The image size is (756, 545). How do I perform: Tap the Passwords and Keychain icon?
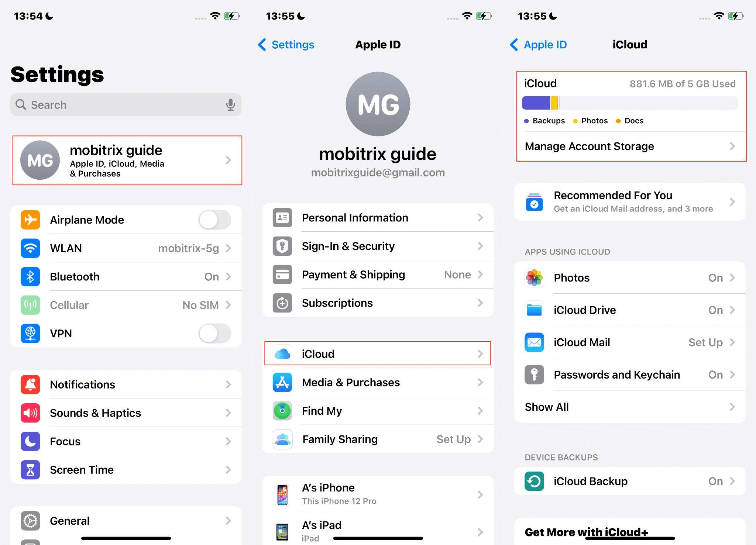pyautogui.click(x=533, y=374)
